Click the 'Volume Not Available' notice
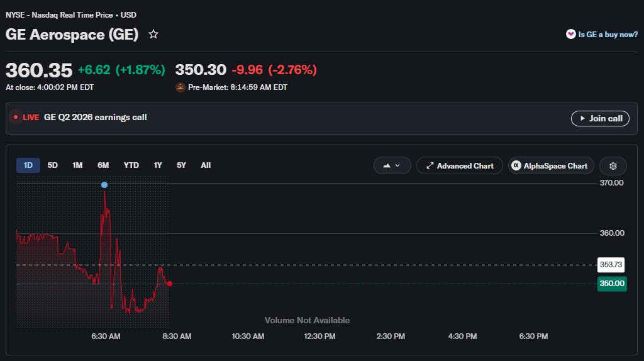Image resolution: width=644 pixels, height=361 pixels. tap(307, 320)
